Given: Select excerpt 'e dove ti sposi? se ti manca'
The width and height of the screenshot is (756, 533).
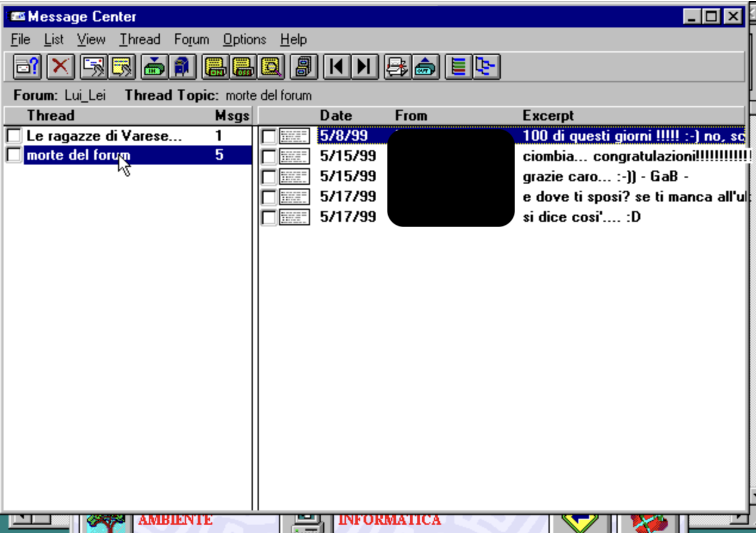Looking at the screenshot, I should click(x=636, y=197).
